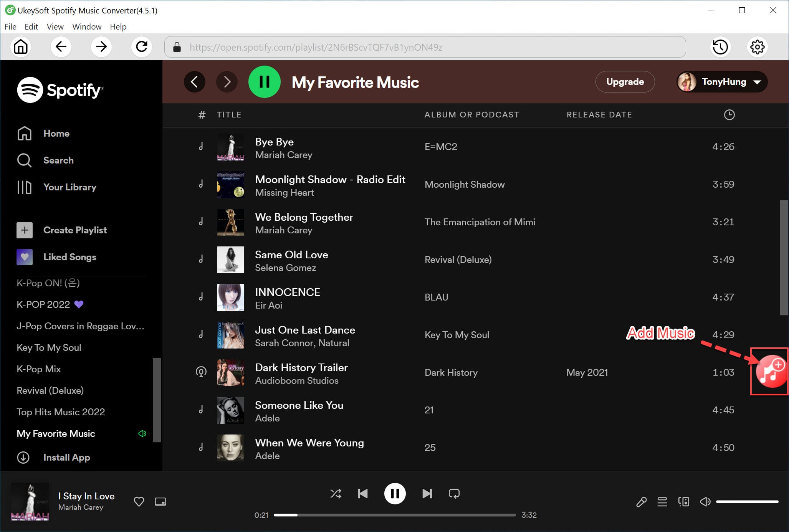The height and width of the screenshot is (532, 789).
Task: Click the Edit menu item
Action: pos(30,27)
